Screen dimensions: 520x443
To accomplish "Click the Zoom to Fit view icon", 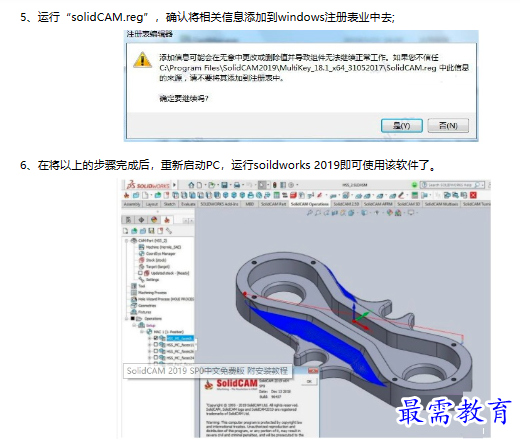I will point(310,213).
